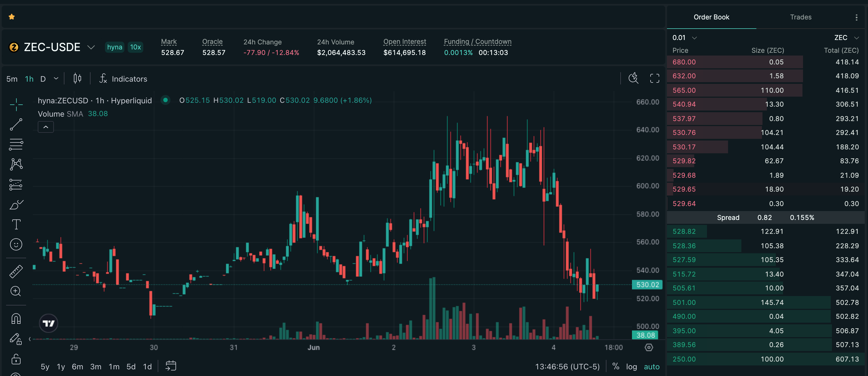Viewport: 868px width, 376px height.
Task: Open the Indicators menu
Action: 123,79
